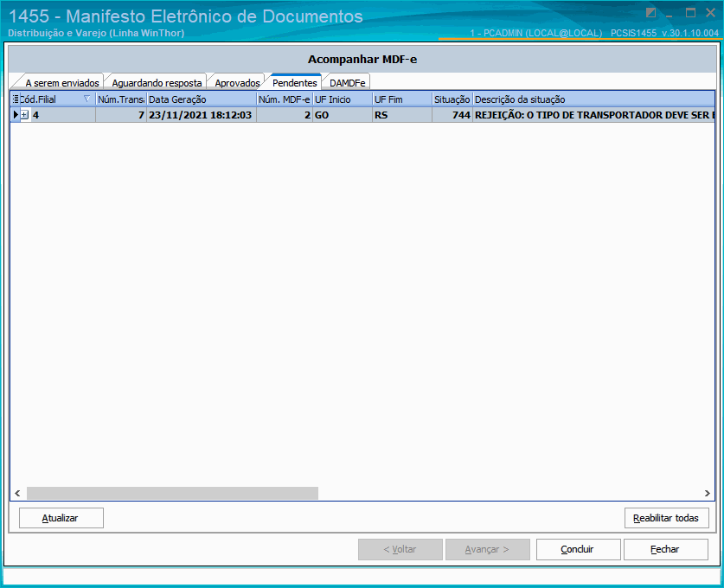
Task: Select UF Inicio cell GO
Action: tap(343, 115)
